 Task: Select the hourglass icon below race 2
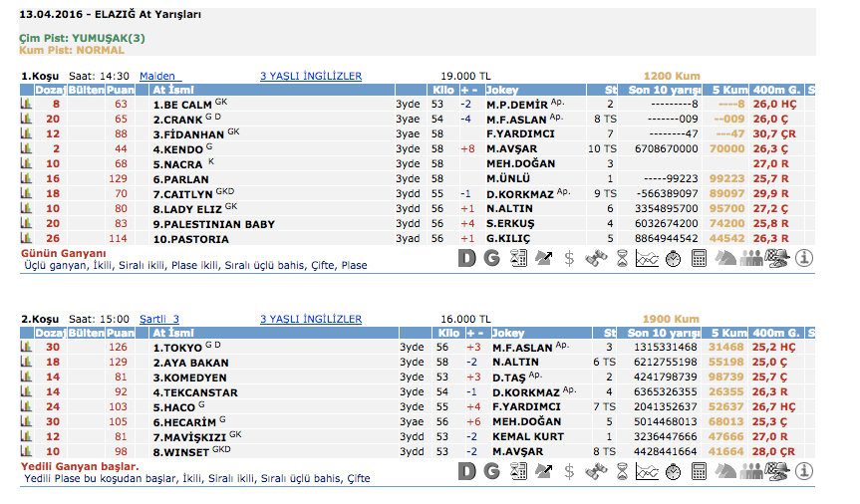pyautogui.click(x=622, y=471)
